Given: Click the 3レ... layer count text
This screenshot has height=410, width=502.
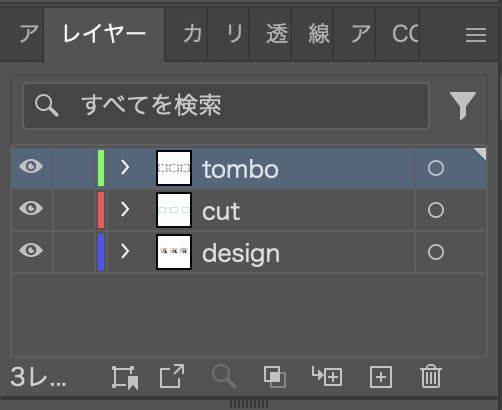Looking at the screenshot, I should point(38,377).
